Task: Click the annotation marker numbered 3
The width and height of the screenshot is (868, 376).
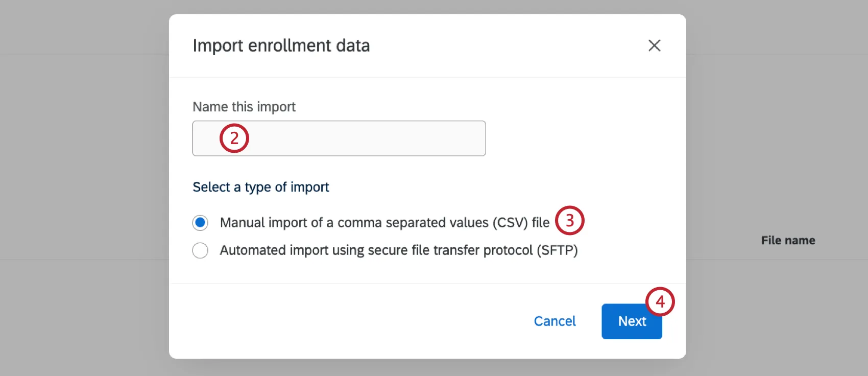Action: [569, 221]
